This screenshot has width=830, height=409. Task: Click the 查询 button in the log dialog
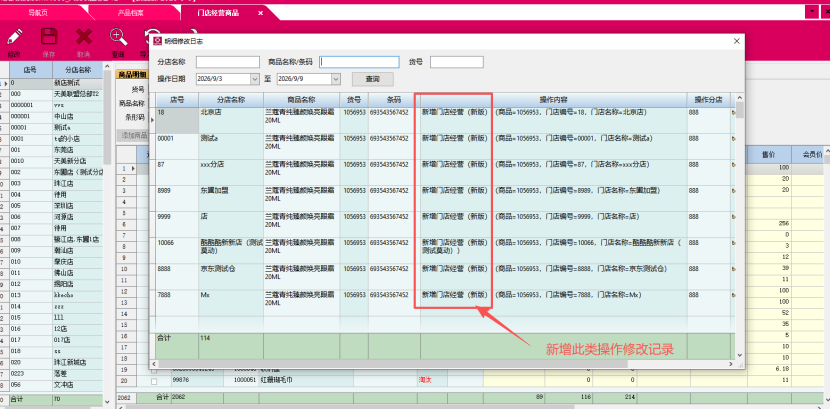click(373, 79)
